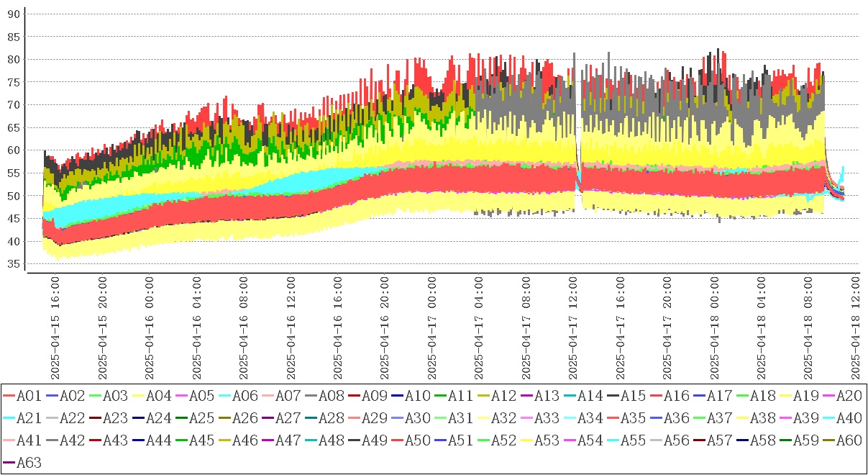The width and height of the screenshot is (868, 475).
Task: Select the A60 legend entry
Action: (x=847, y=441)
